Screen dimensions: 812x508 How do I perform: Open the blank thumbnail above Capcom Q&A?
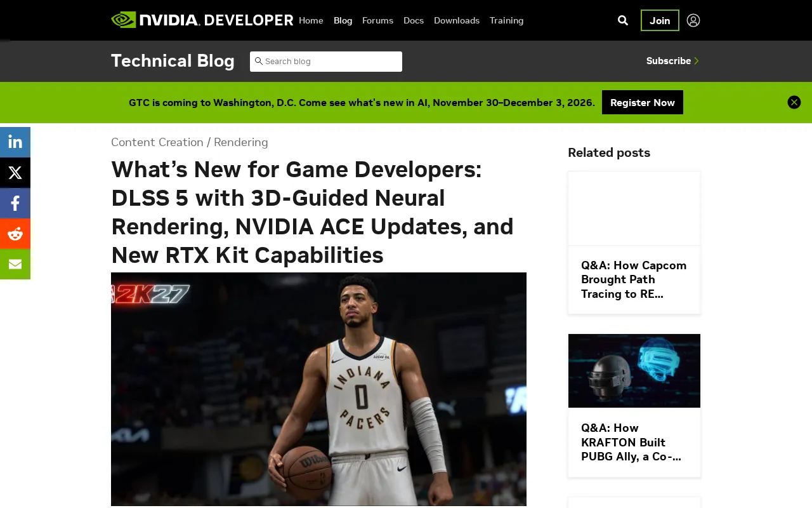634,208
